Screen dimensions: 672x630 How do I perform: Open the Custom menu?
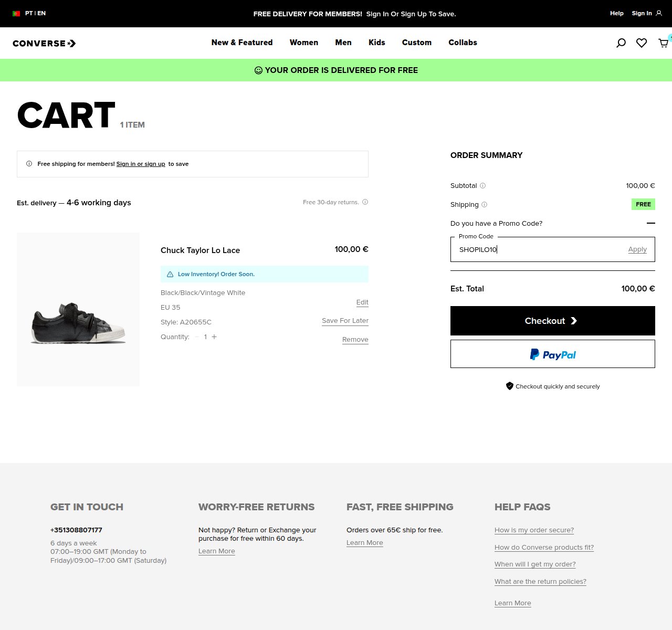coord(417,43)
